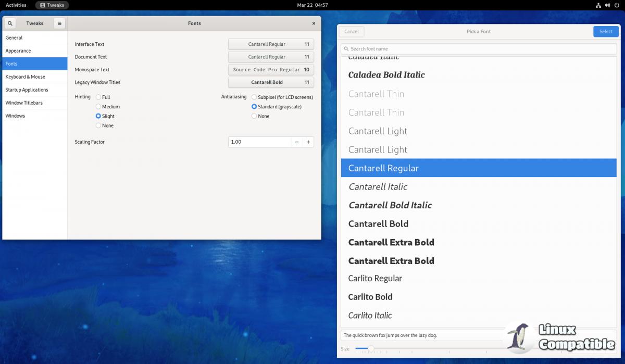Screen dimensions: 625x364
Task: Decrease scaling factor with minus button
Action: tap(296, 142)
